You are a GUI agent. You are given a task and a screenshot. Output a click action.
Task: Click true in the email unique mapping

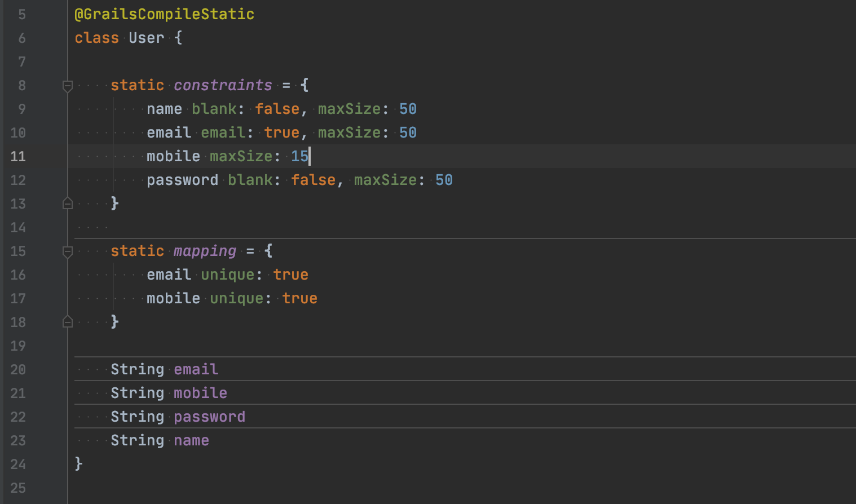coord(290,275)
